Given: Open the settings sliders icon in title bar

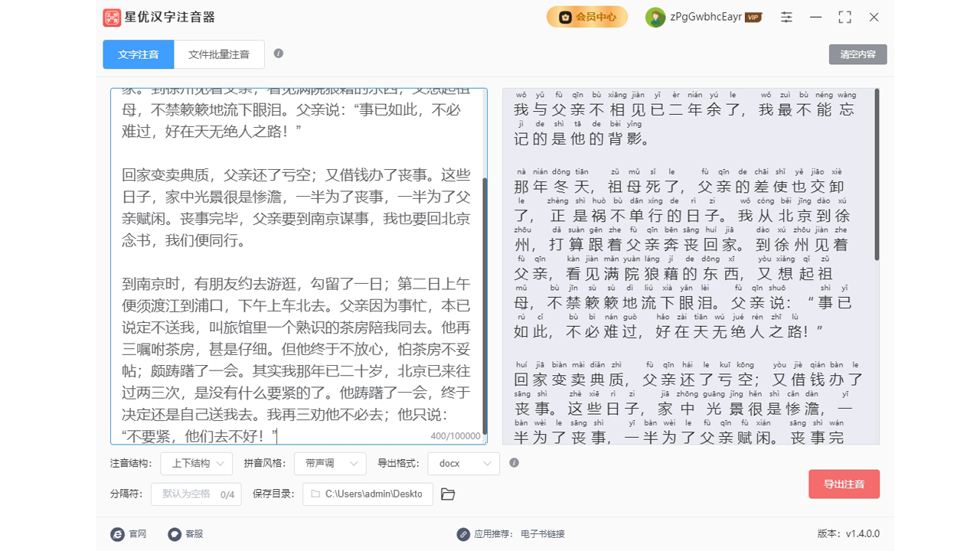Looking at the screenshot, I should pyautogui.click(x=786, y=17).
